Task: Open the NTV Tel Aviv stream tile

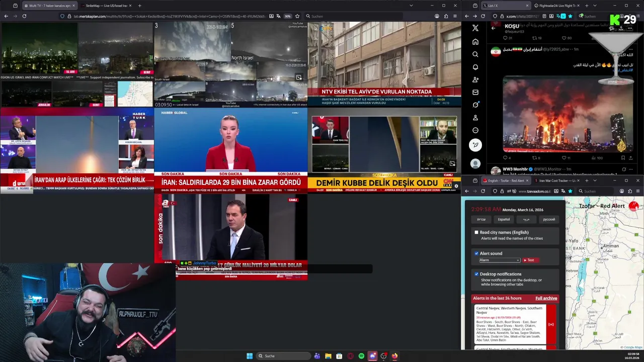Action: coord(384,64)
